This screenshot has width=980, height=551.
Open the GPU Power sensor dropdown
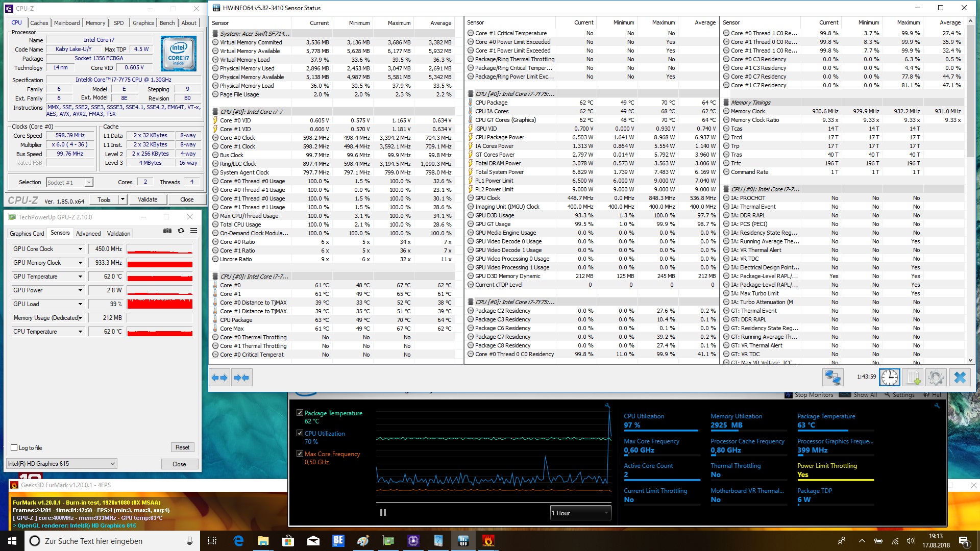click(x=80, y=290)
